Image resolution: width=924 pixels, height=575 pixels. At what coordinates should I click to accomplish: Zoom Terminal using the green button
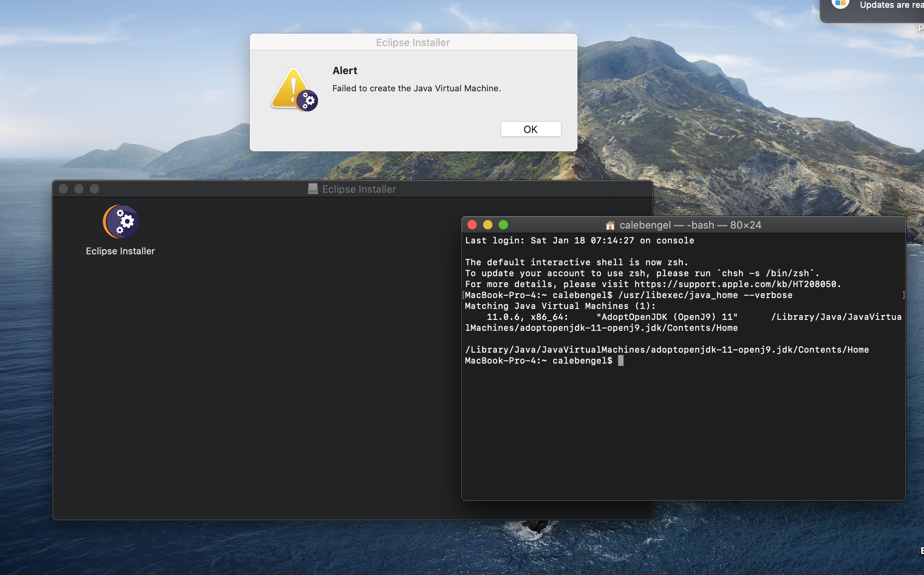503,225
